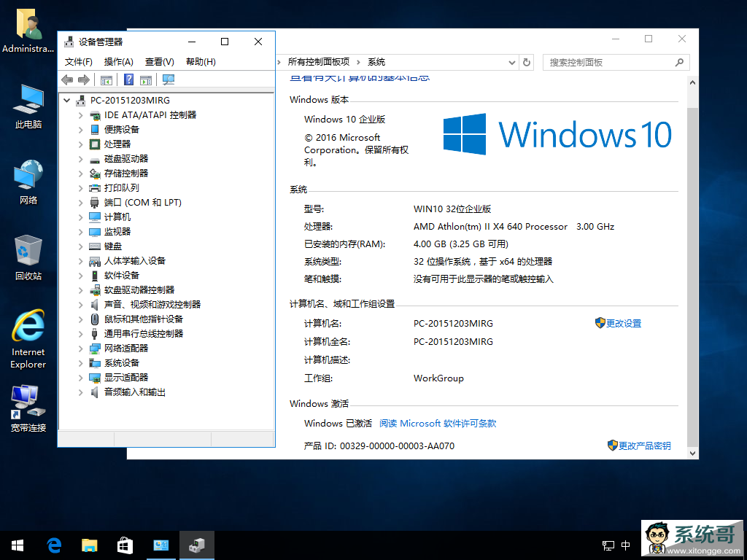
Task: Open the address bar history dropdown arrow
Action: (511, 63)
